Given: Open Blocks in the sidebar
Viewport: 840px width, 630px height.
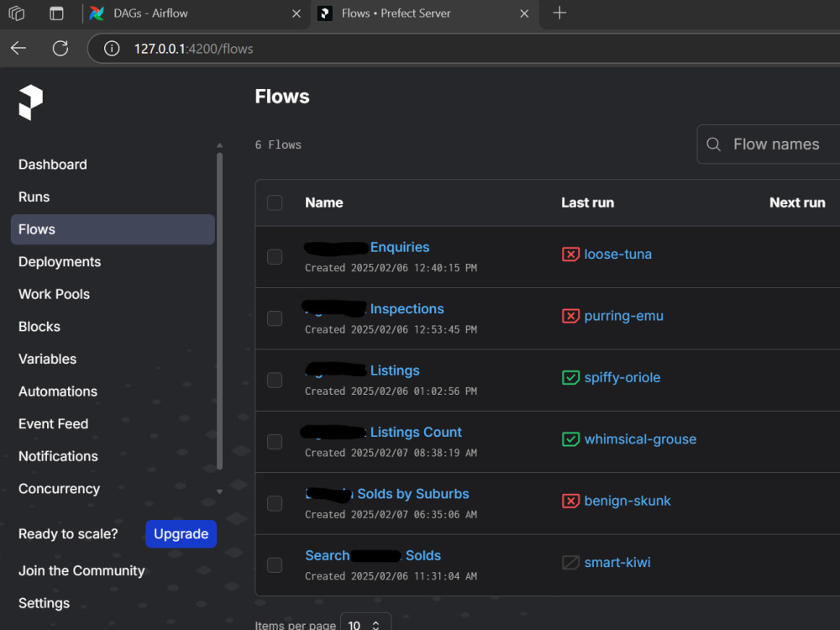Looking at the screenshot, I should point(39,326).
